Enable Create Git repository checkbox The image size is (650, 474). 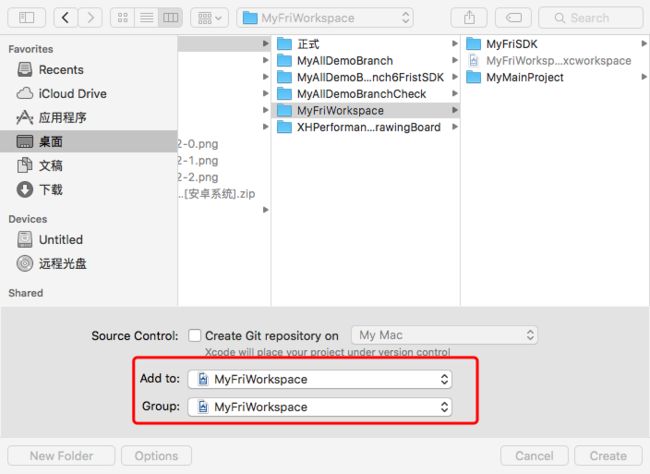(x=194, y=335)
